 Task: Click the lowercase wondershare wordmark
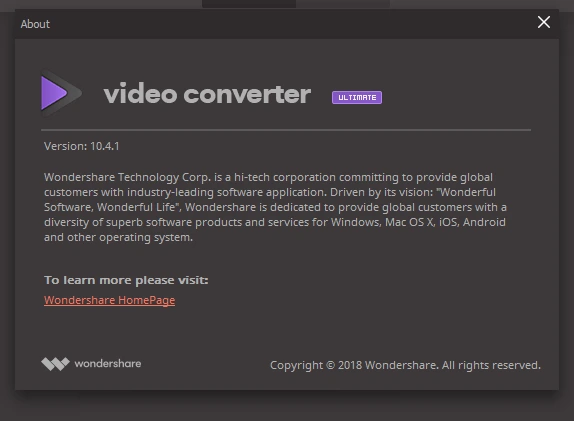pos(108,364)
